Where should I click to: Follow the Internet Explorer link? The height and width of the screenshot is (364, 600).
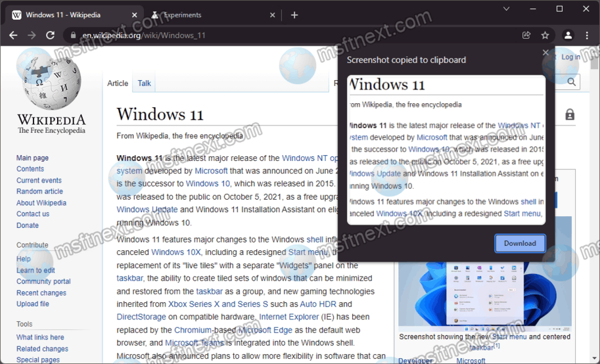pyautogui.click(x=289, y=317)
